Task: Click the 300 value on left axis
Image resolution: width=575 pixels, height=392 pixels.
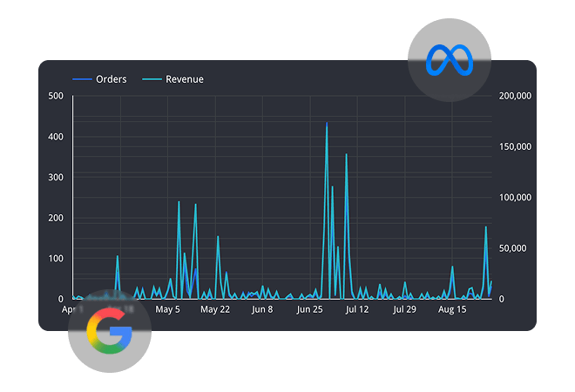Action: pos(54,177)
